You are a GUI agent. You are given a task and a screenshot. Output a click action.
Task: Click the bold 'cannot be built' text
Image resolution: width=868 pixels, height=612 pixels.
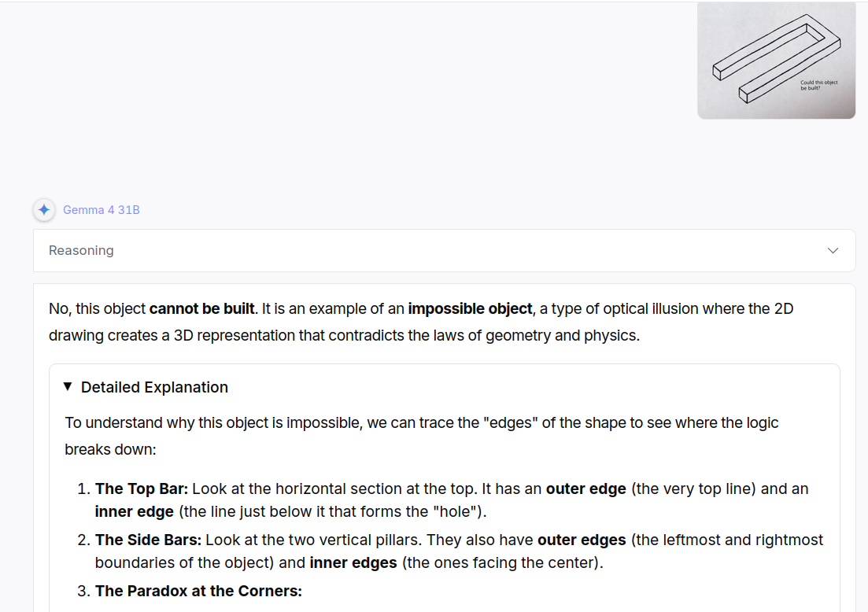tap(201, 309)
